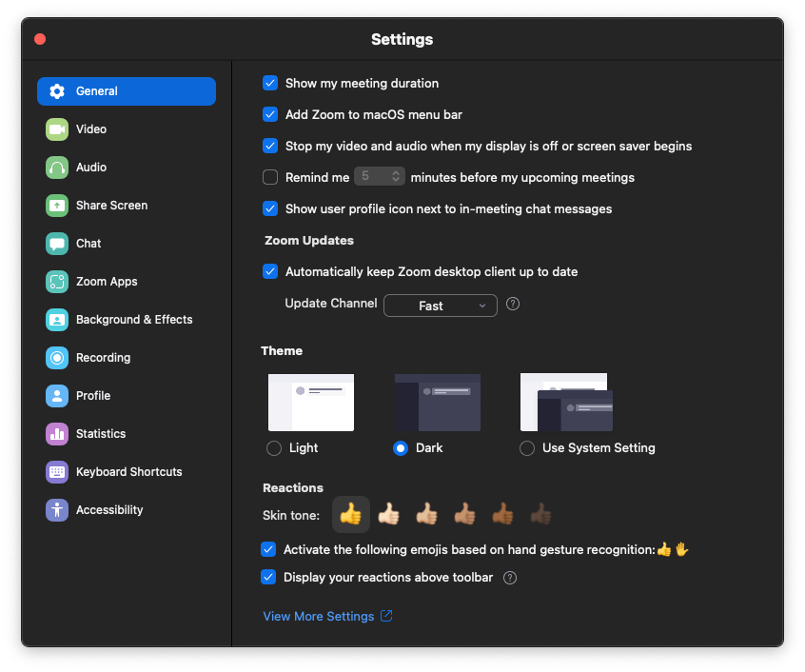The width and height of the screenshot is (805, 672).
Task: Go to Accessibility settings
Action: tap(127, 510)
